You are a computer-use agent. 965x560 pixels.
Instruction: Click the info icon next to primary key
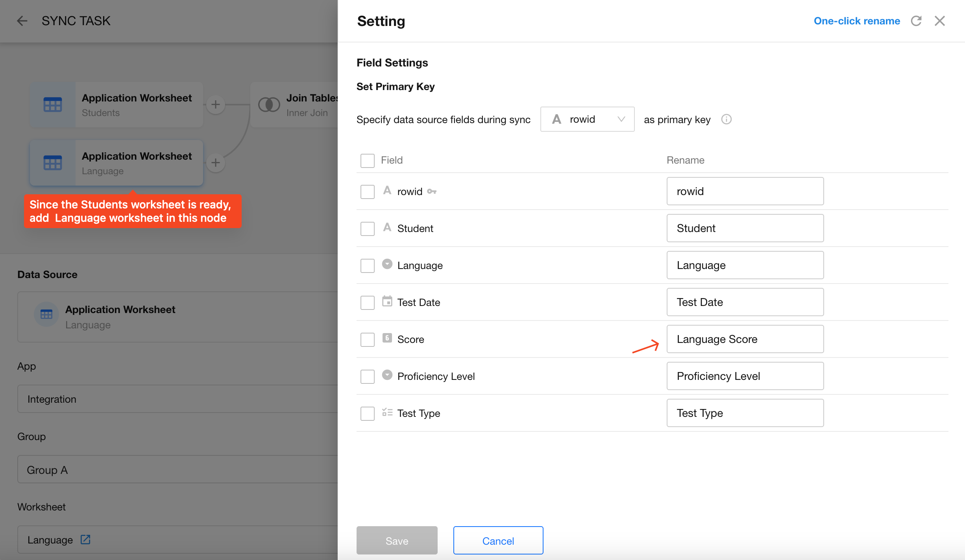[x=726, y=119]
